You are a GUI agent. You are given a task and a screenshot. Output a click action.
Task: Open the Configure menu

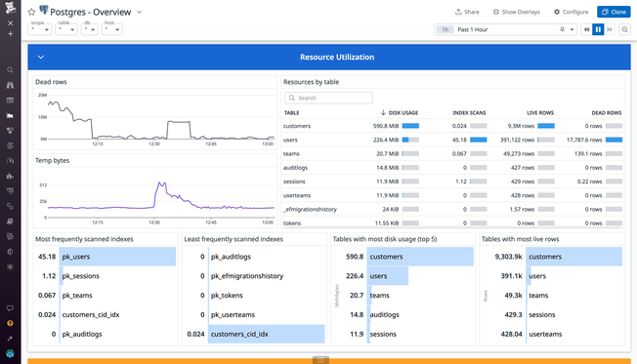click(571, 12)
